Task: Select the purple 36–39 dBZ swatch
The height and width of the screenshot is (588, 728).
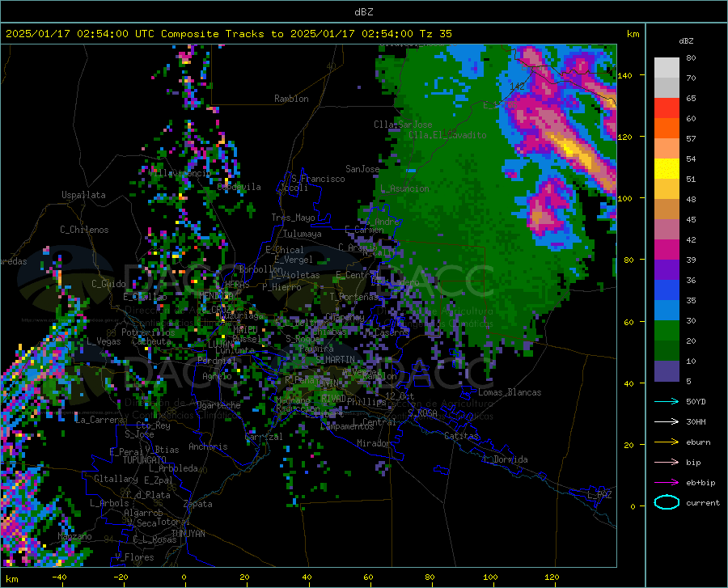Action: click(x=667, y=270)
